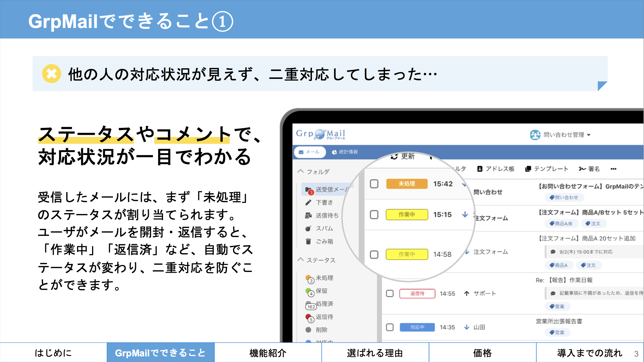Click the user group avatar icon
This screenshot has width=644, height=362.
(x=535, y=135)
